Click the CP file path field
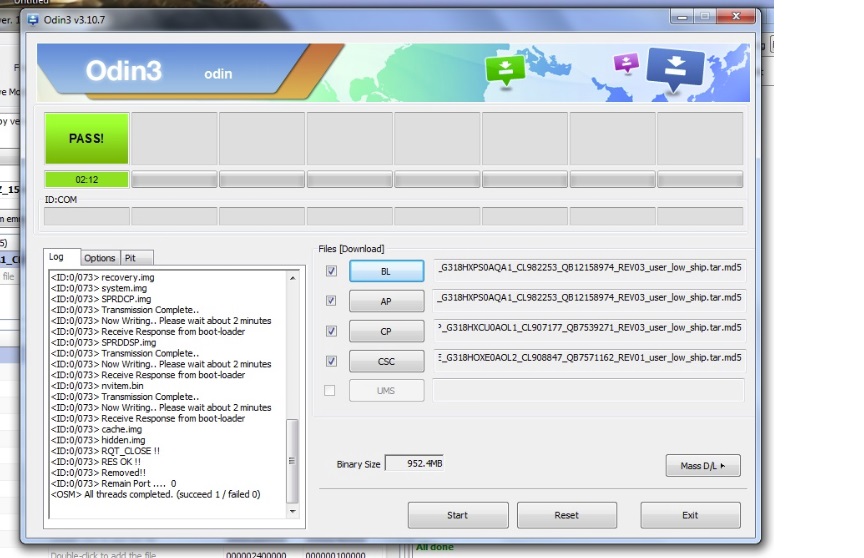The image size is (864, 558). [x=589, y=330]
